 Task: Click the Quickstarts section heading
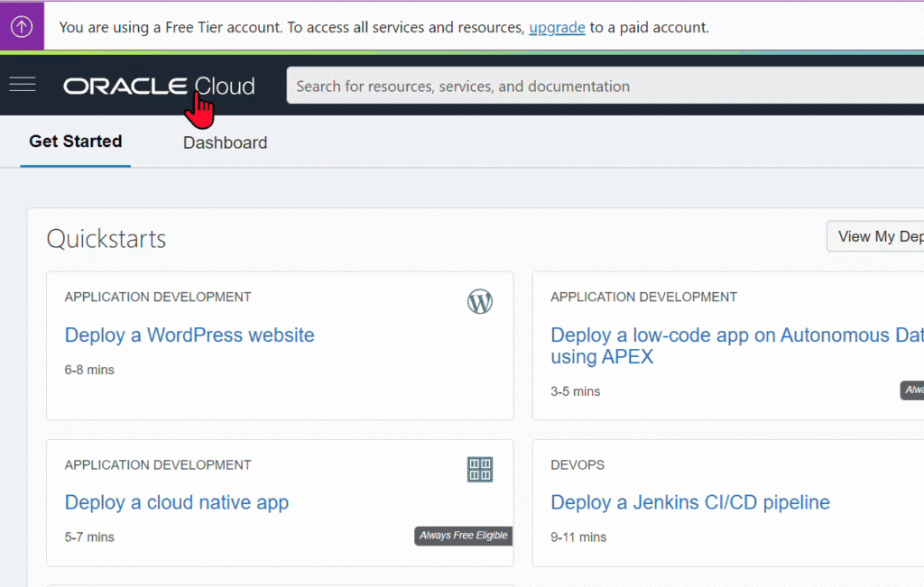(106, 238)
